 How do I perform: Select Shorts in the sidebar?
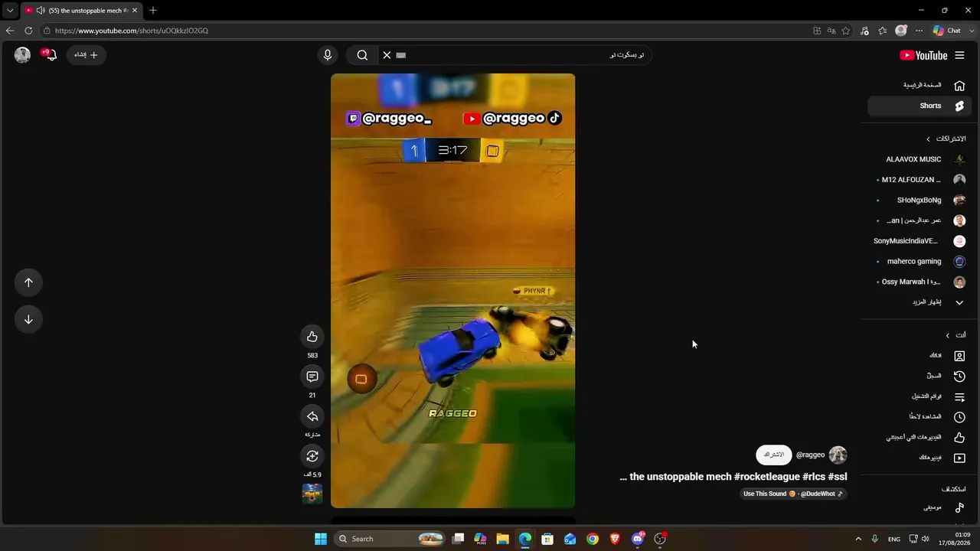pyautogui.click(x=920, y=106)
